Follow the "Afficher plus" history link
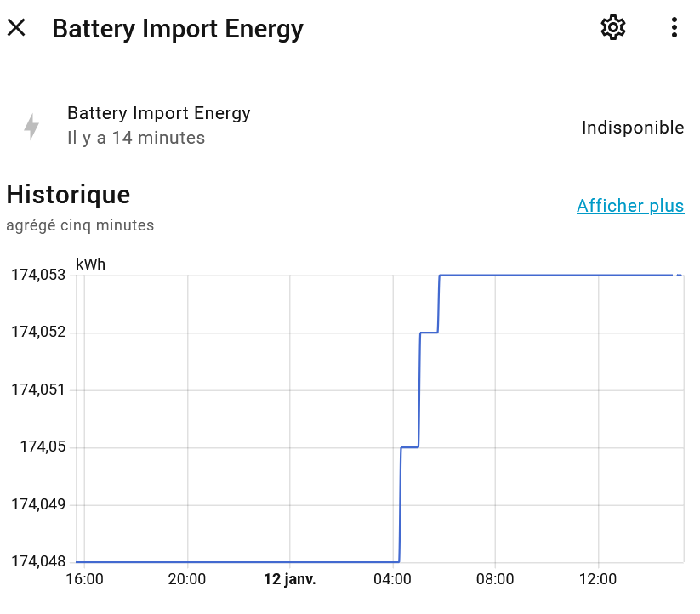Image resolution: width=700 pixels, height=614 pixels. (x=629, y=206)
